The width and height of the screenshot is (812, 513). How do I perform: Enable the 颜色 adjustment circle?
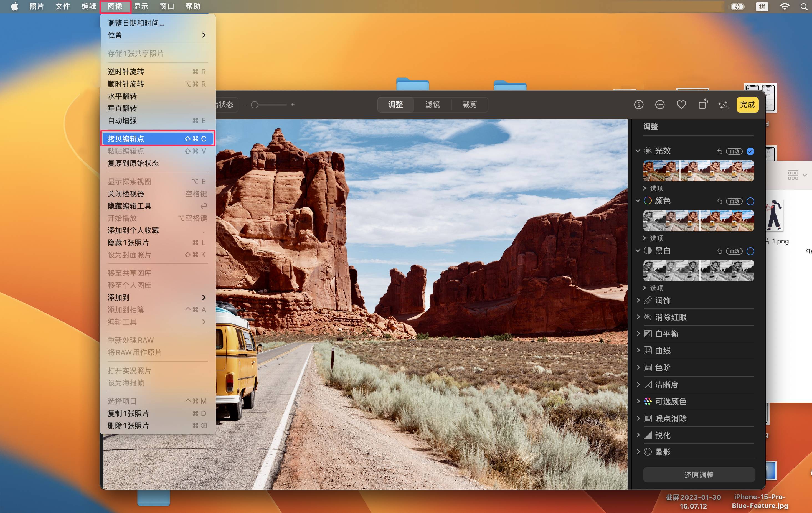[750, 201]
